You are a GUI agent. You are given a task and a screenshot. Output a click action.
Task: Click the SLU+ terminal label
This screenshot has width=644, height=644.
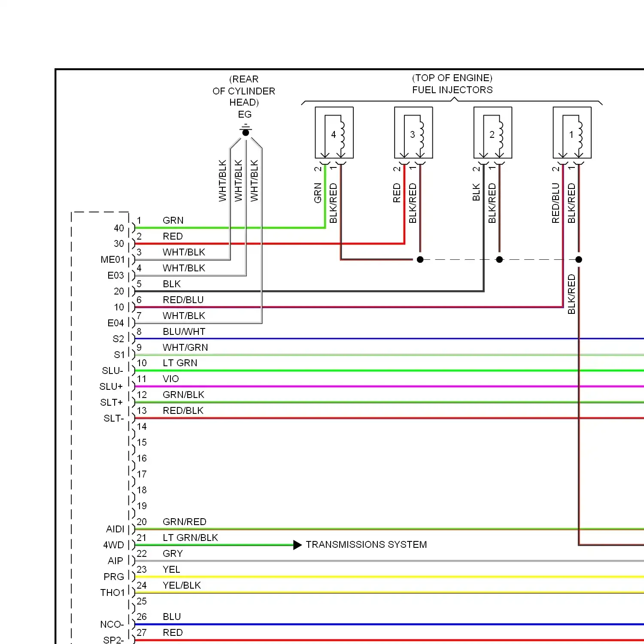coord(111,386)
